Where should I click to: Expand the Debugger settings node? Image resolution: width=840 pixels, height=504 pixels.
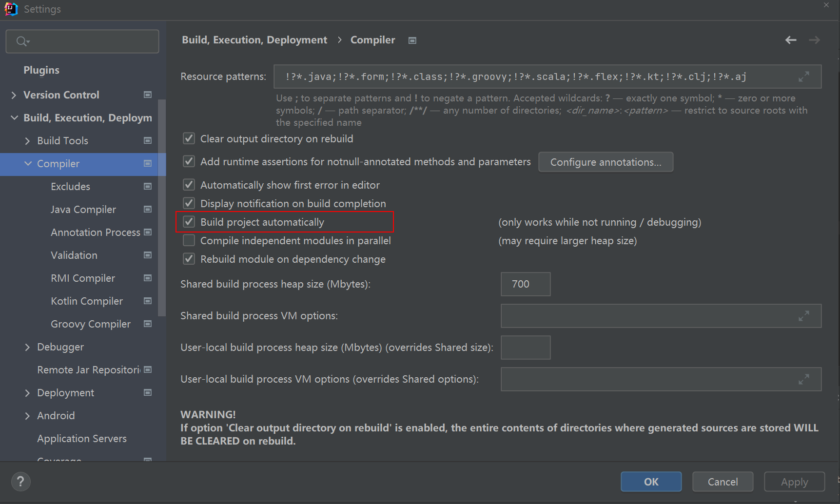(27, 347)
